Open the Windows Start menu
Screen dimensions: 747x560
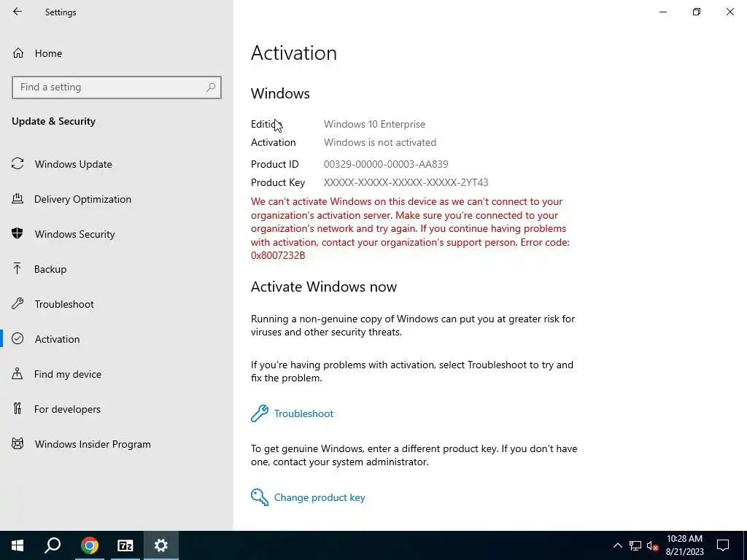tap(18, 545)
